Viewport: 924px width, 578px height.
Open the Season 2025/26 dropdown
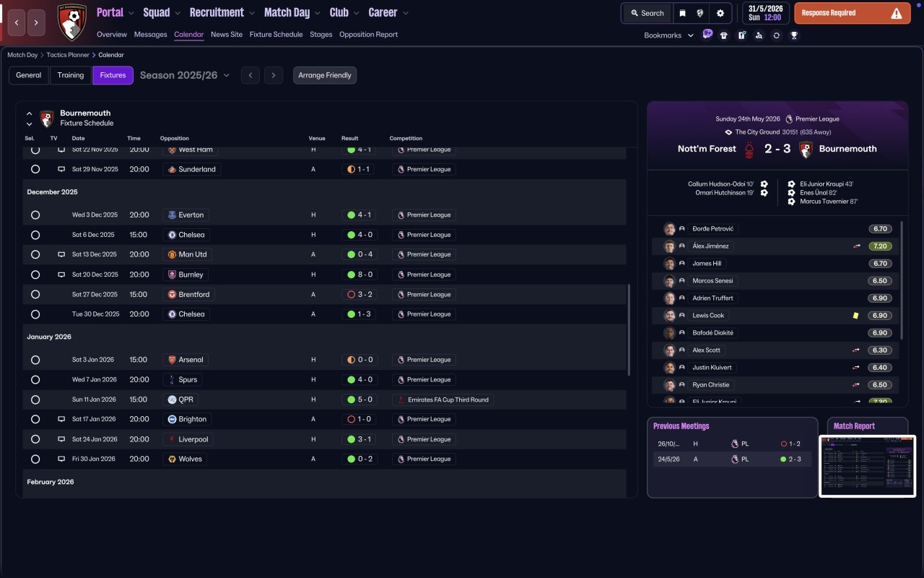point(185,75)
